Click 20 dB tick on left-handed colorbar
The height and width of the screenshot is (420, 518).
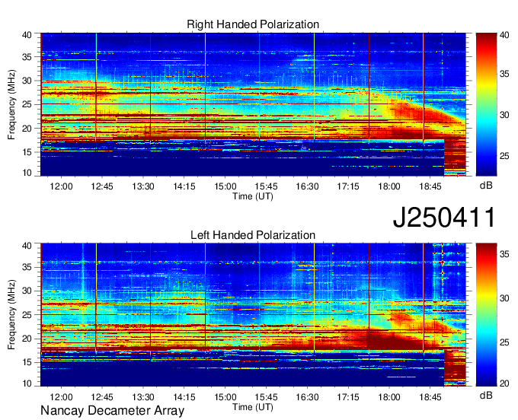pyautogui.click(x=504, y=383)
